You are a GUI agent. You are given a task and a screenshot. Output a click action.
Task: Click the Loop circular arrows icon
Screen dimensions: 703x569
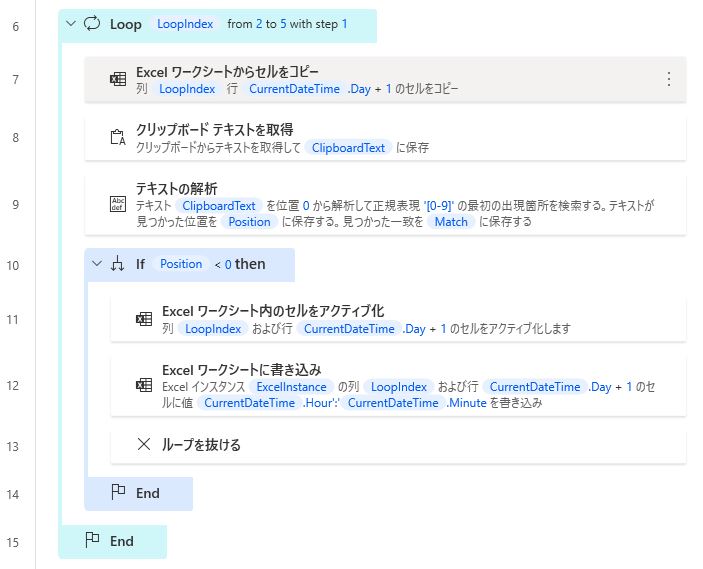click(x=92, y=23)
